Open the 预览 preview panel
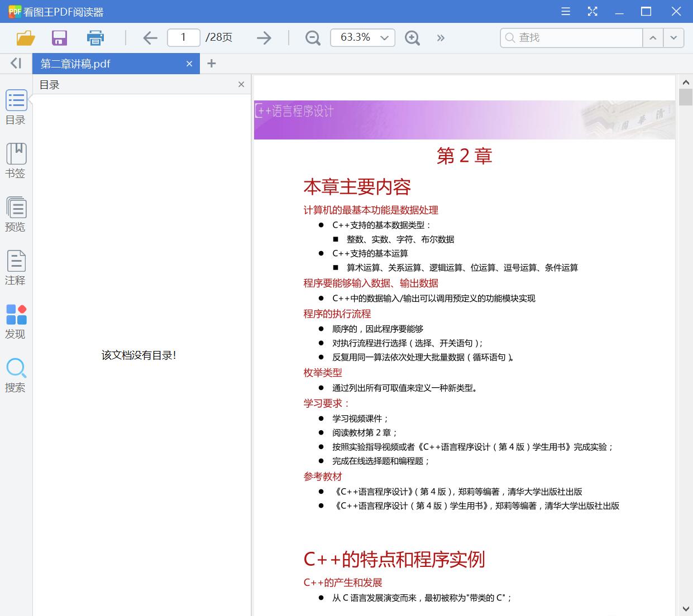The image size is (693, 616). [16, 214]
